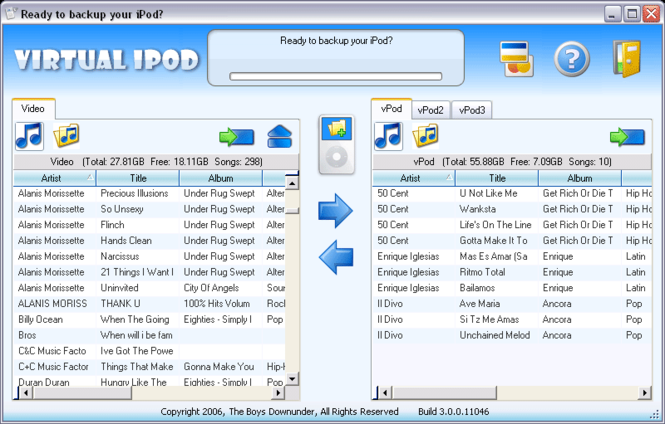Click the green arrow icon in Video panel
This screenshot has width=665, height=424.
tap(237, 137)
